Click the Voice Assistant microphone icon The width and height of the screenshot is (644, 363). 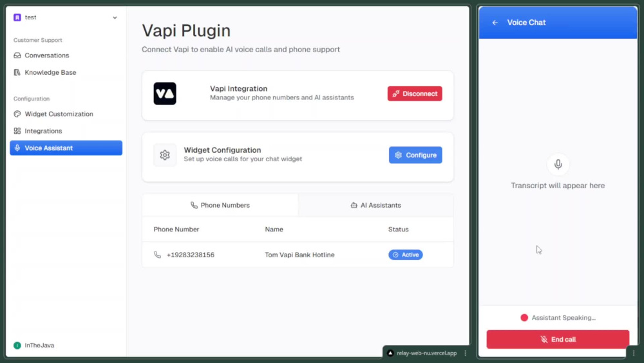pyautogui.click(x=17, y=148)
